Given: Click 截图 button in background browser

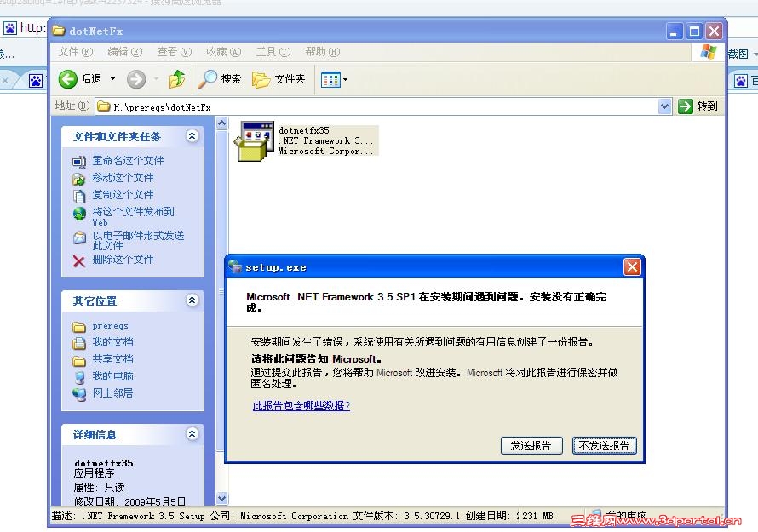Looking at the screenshot, I should click(738, 54).
